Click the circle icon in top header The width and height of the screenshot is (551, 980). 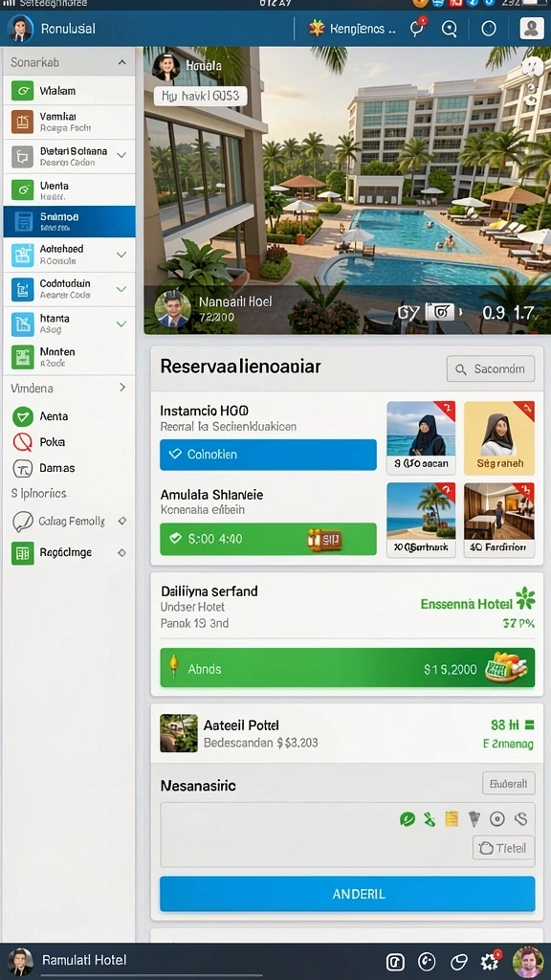[x=489, y=29]
